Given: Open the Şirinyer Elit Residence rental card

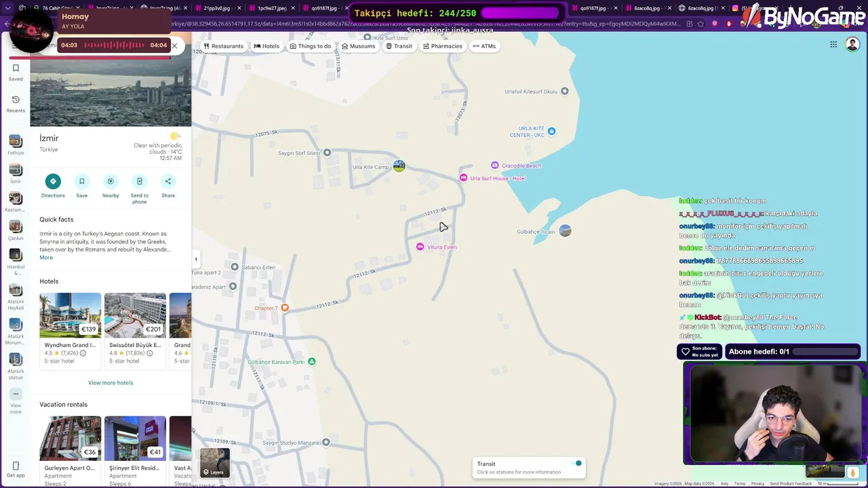Looking at the screenshot, I should (x=135, y=451).
